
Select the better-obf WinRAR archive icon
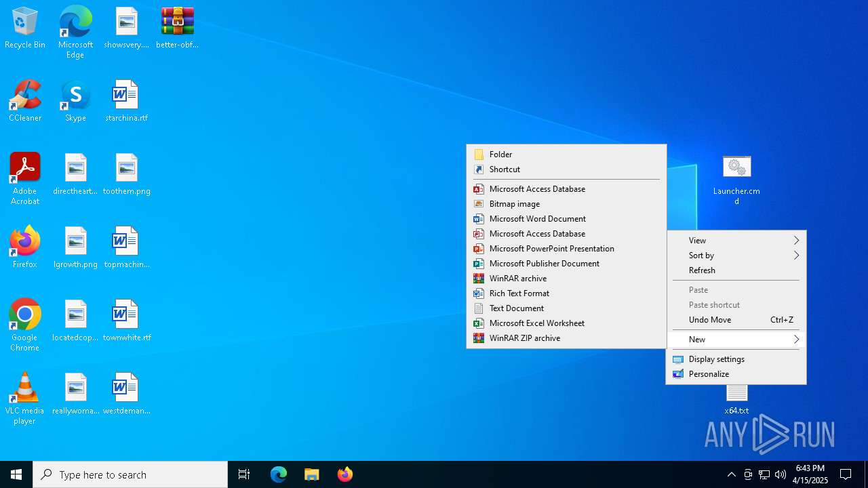(x=177, y=28)
